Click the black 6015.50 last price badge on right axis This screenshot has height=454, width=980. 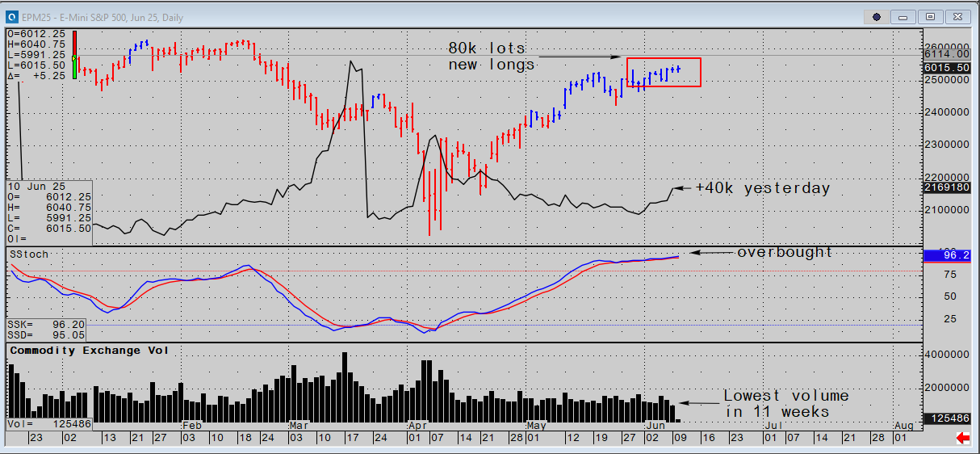pos(946,68)
